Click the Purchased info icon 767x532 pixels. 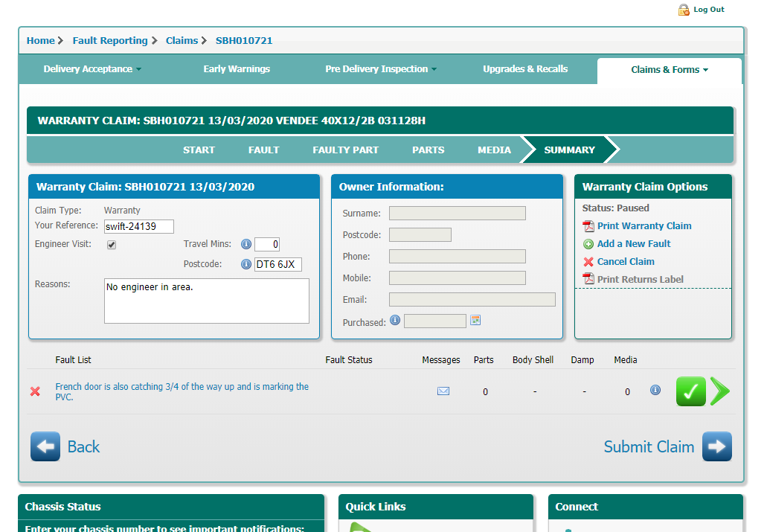(395, 321)
